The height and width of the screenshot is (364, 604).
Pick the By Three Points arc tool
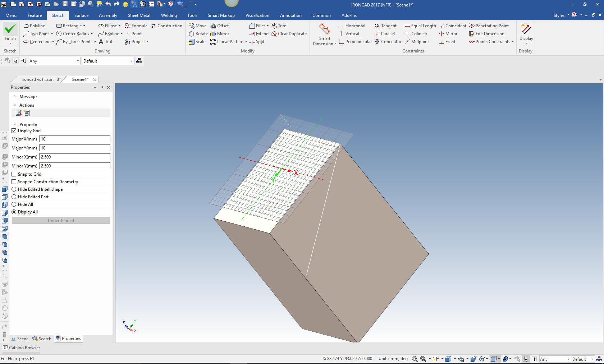pyautogui.click(x=74, y=42)
